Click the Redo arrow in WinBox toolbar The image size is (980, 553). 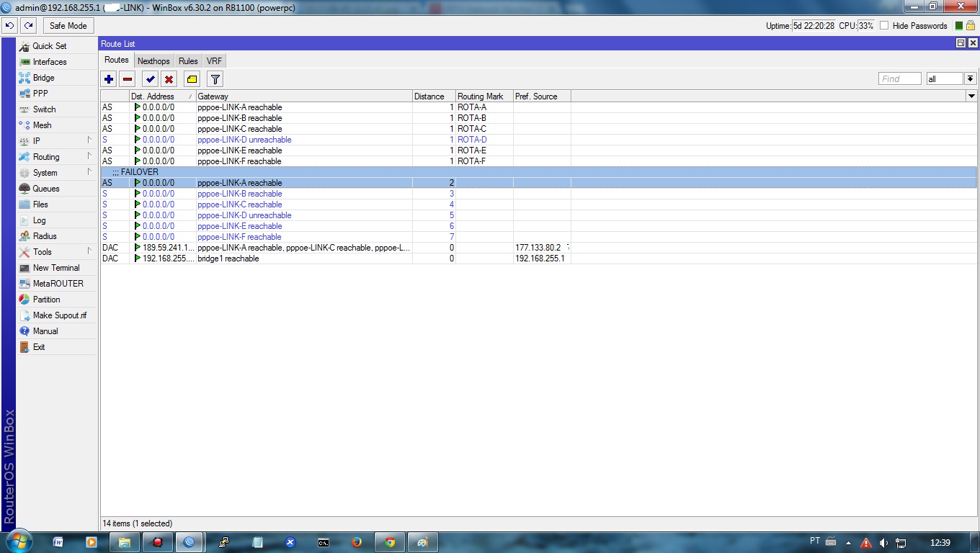click(28, 25)
